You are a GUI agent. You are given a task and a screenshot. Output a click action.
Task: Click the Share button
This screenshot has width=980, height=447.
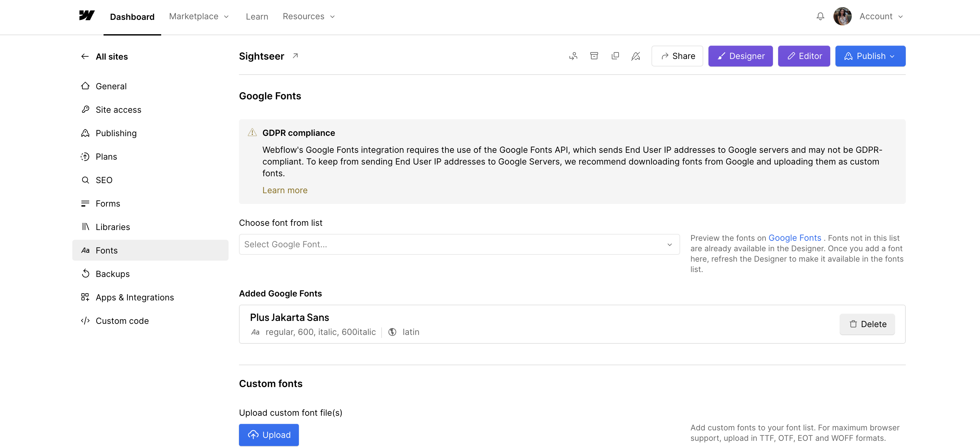point(677,56)
